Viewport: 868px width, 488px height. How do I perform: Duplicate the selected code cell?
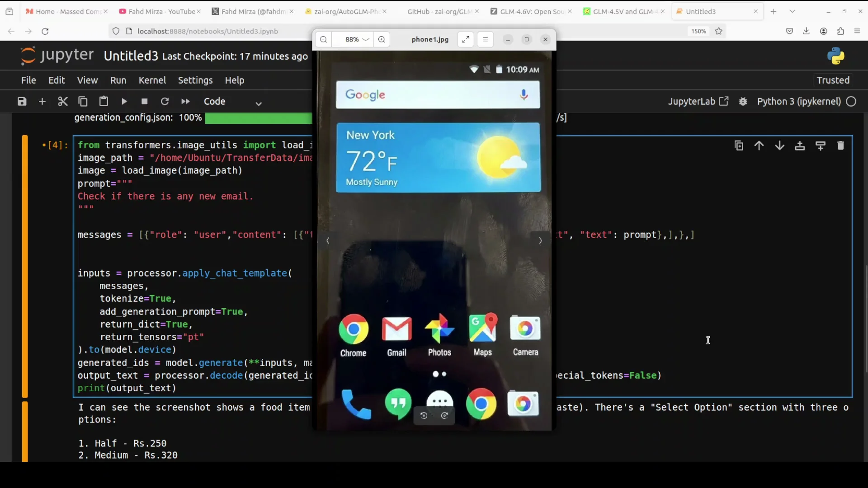click(x=739, y=145)
